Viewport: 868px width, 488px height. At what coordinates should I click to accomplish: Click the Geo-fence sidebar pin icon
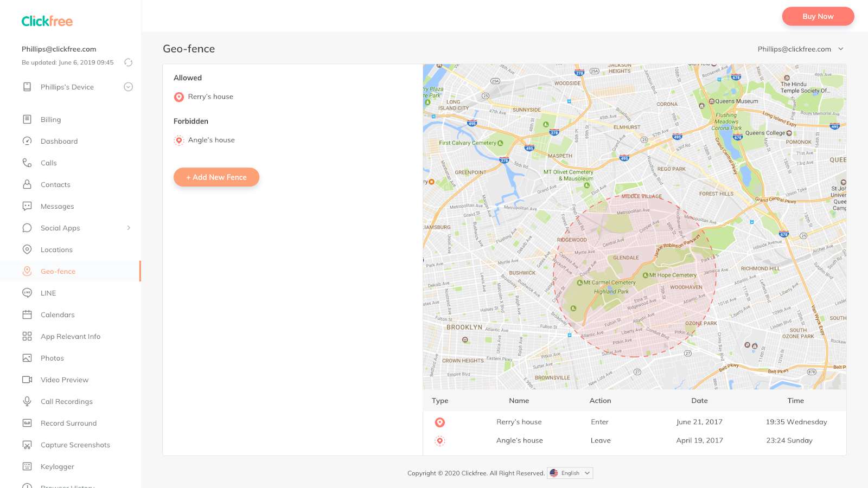coord(27,271)
